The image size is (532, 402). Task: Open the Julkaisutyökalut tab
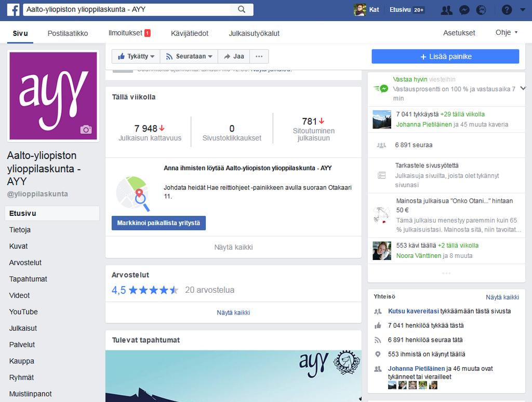[254, 33]
